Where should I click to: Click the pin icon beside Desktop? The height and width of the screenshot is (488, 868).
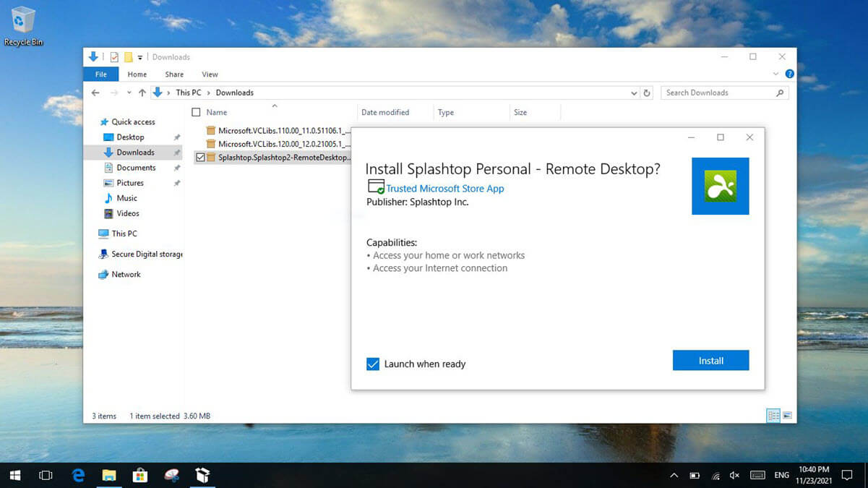click(176, 137)
